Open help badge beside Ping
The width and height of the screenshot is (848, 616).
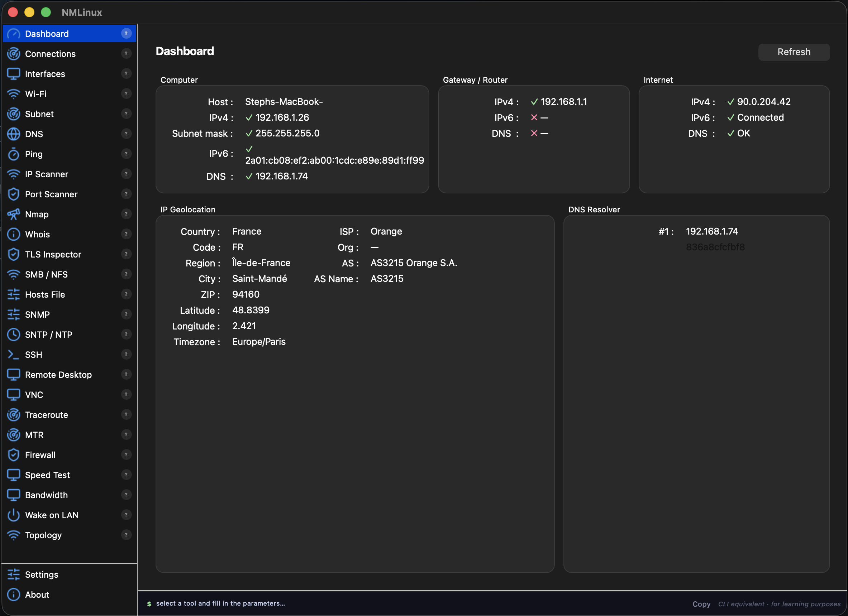click(x=127, y=154)
